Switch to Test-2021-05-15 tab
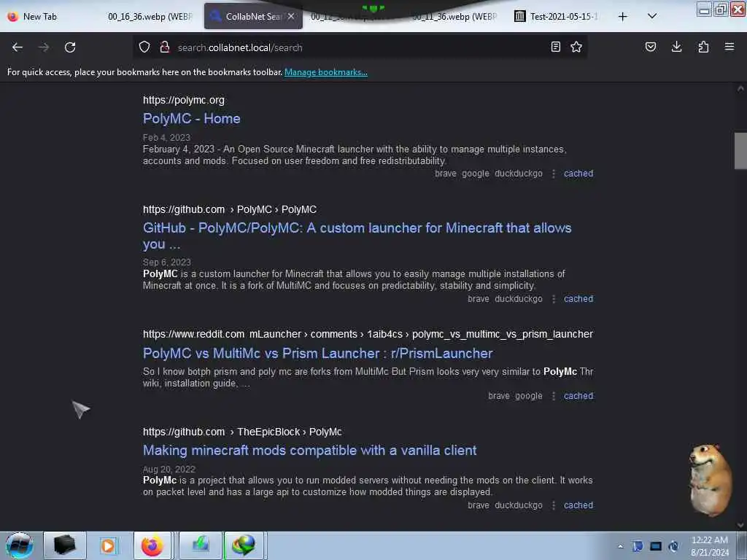The height and width of the screenshot is (560, 747). (x=557, y=17)
